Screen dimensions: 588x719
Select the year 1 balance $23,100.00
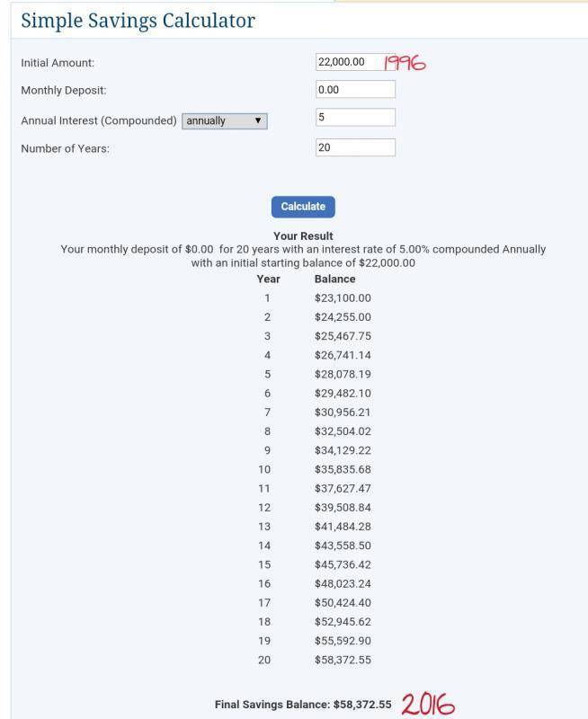click(343, 298)
